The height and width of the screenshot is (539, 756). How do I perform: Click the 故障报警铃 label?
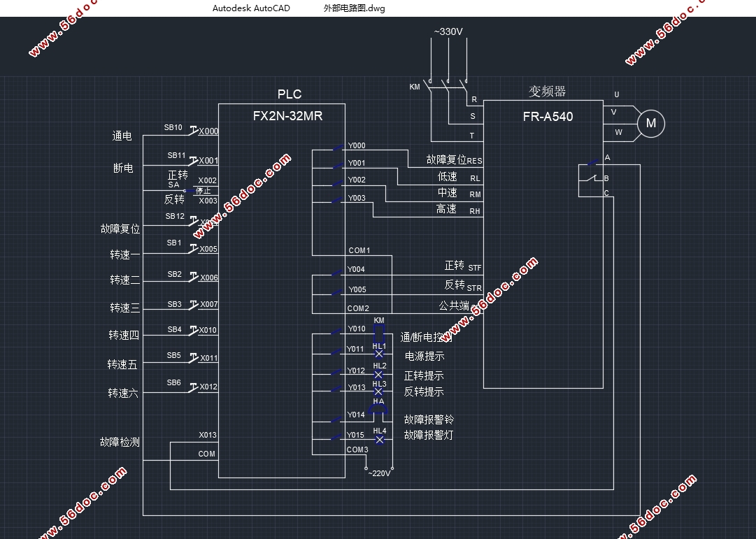(429, 419)
